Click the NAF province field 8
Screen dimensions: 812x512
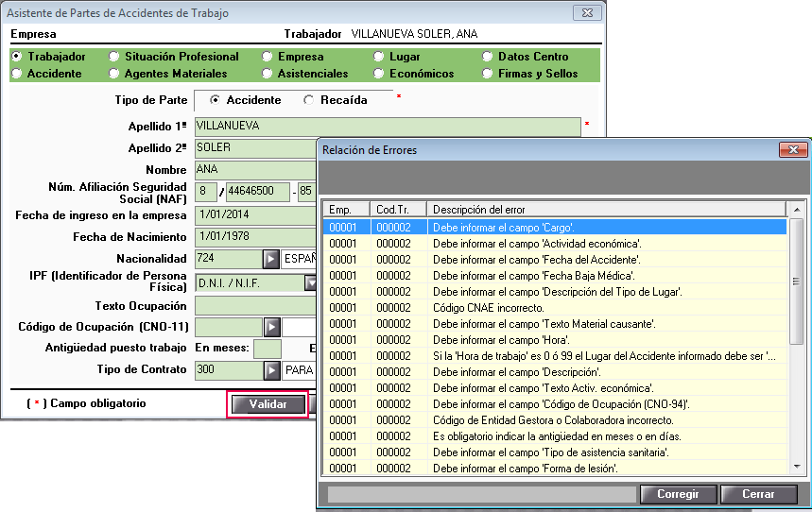[205, 192]
